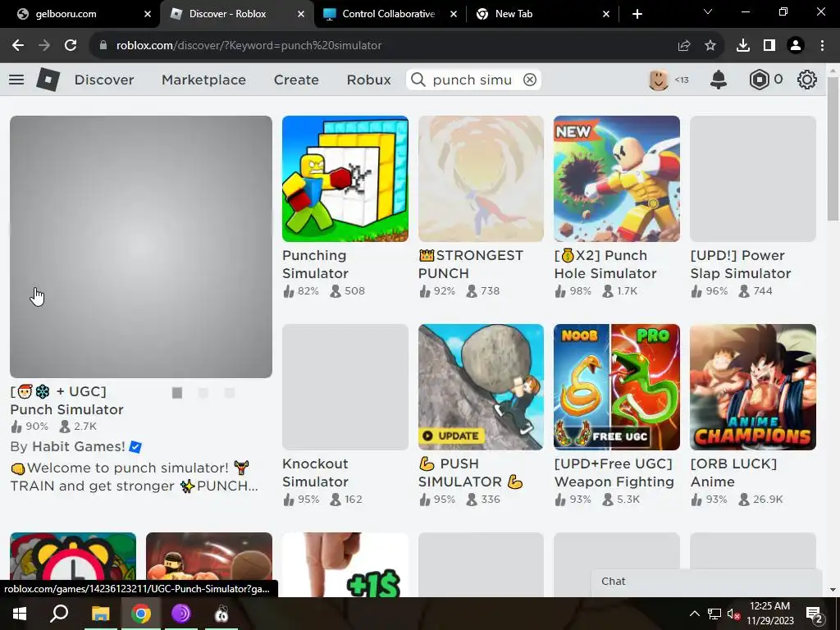The height and width of the screenshot is (630, 840).
Task: Open Roblox notifications bell
Action: (x=719, y=80)
